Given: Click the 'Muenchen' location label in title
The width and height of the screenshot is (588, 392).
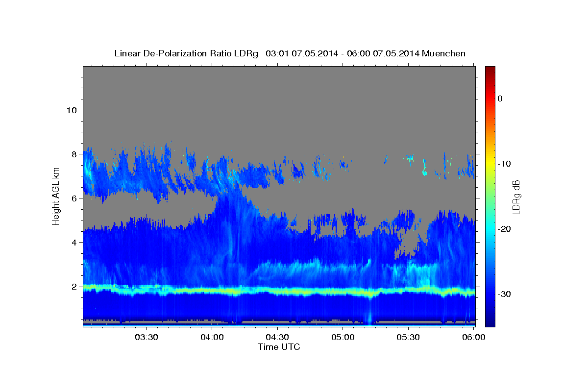Looking at the screenshot, I should 443,53.
